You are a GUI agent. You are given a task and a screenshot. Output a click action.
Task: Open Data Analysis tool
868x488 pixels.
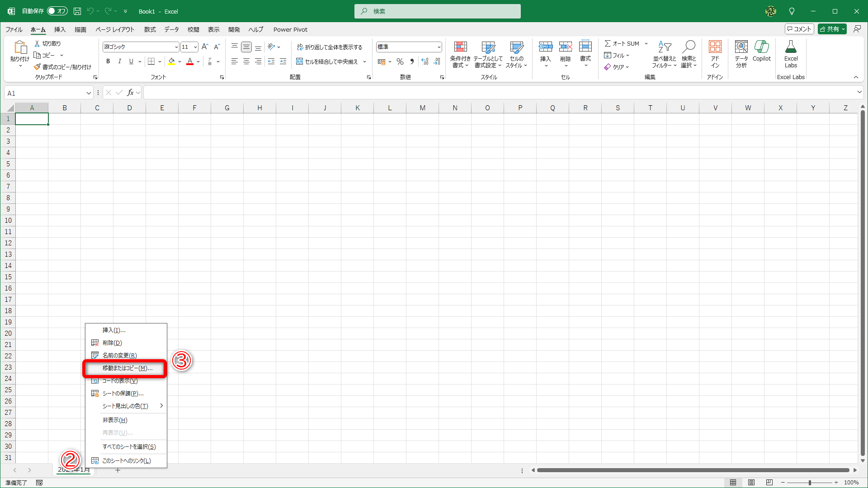(x=741, y=47)
